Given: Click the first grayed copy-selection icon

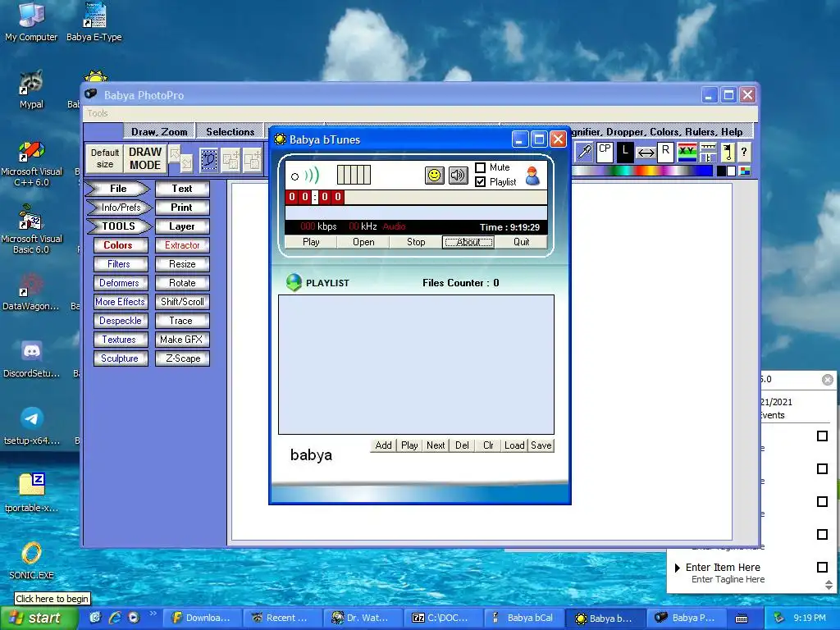Looking at the screenshot, I should pos(231,160).
